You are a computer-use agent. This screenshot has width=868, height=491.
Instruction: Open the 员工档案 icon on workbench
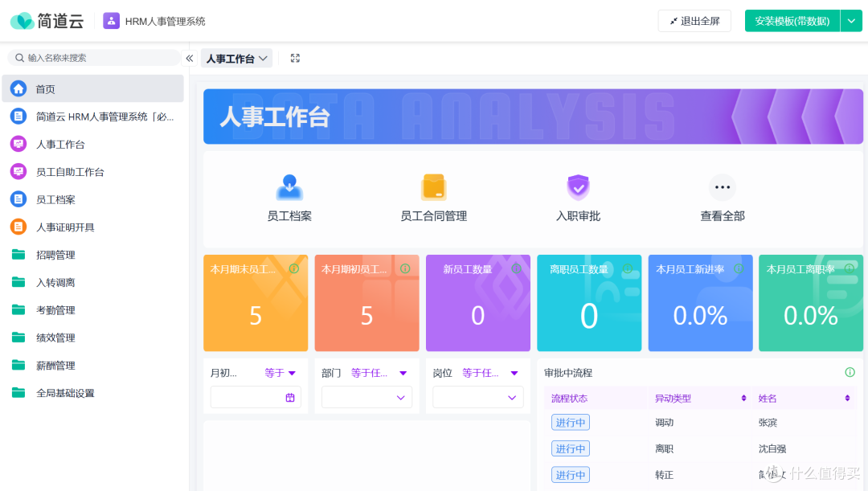click(x=289, y=188)
